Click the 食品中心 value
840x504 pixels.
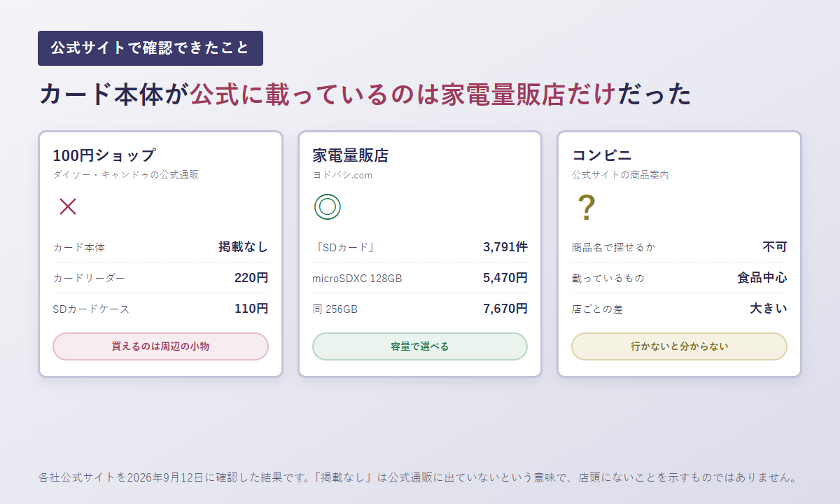point(762,277)
